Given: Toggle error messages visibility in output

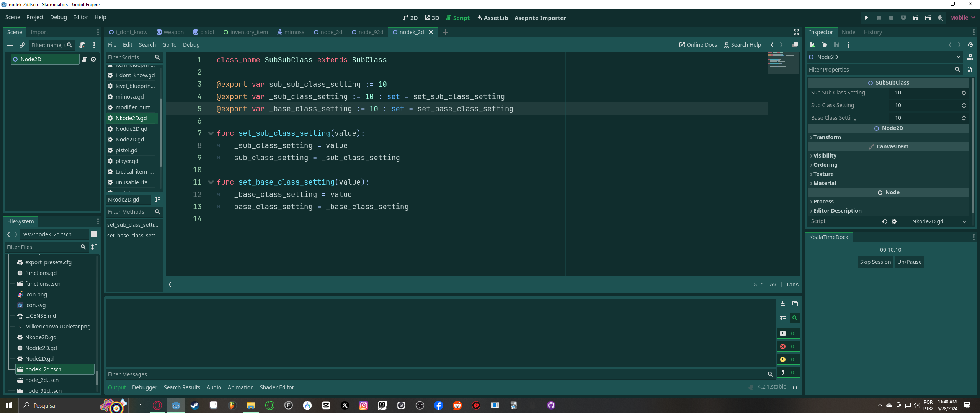Looking at the screenshot, I should pyautogui.click(x=789, y=346).
